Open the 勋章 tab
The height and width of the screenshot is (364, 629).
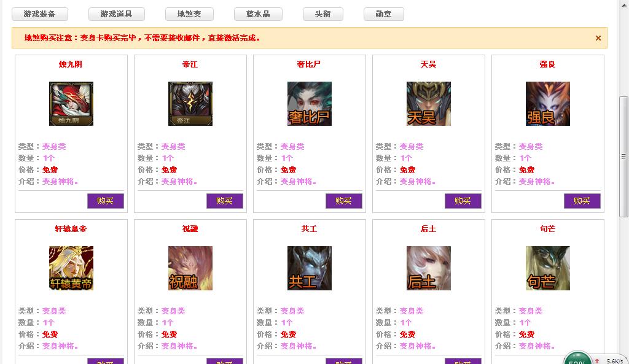(383, 14)
